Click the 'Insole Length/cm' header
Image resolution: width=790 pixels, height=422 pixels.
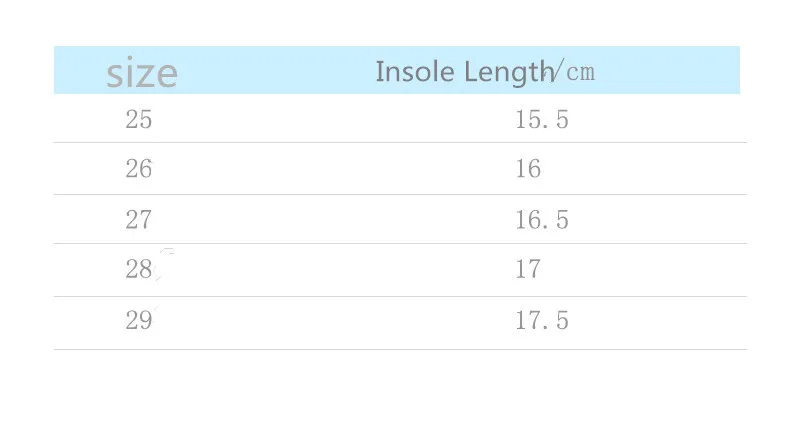point(485,72)
